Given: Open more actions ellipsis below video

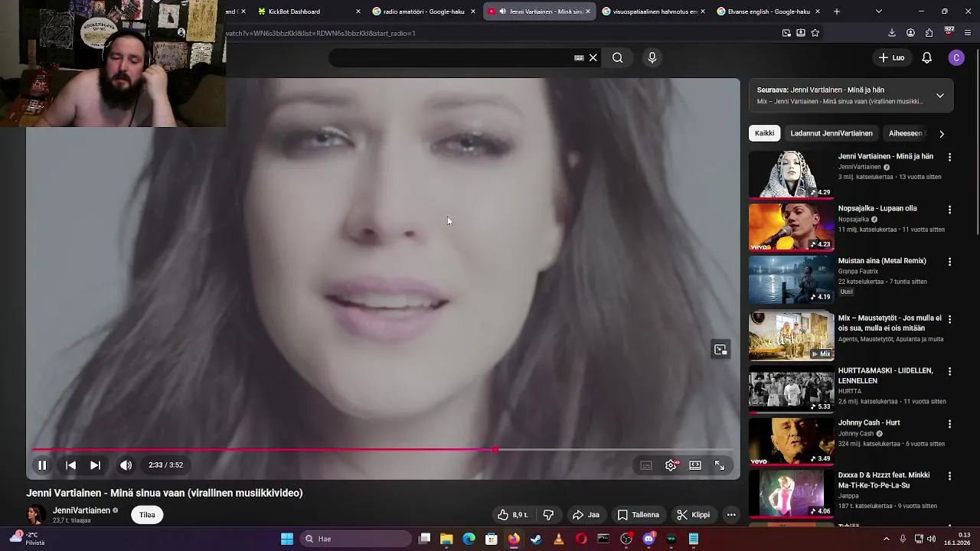Looking at the screenshot, I should pos(731,514).
